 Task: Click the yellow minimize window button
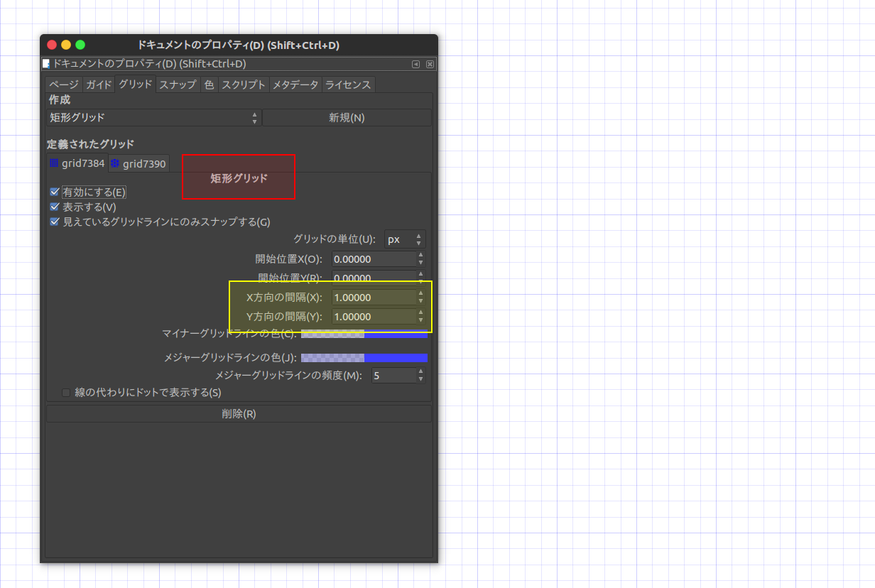tap(66, 45)
